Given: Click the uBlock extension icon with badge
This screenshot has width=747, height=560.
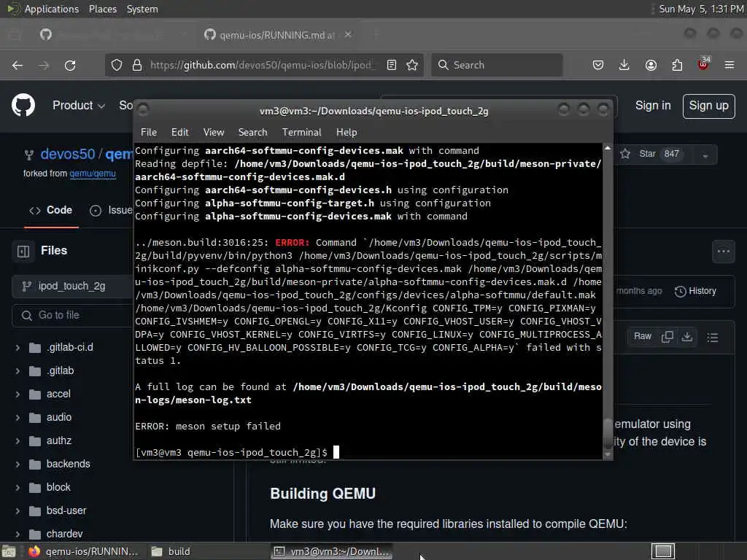Looking at the screenshot, I should point(703,64).
